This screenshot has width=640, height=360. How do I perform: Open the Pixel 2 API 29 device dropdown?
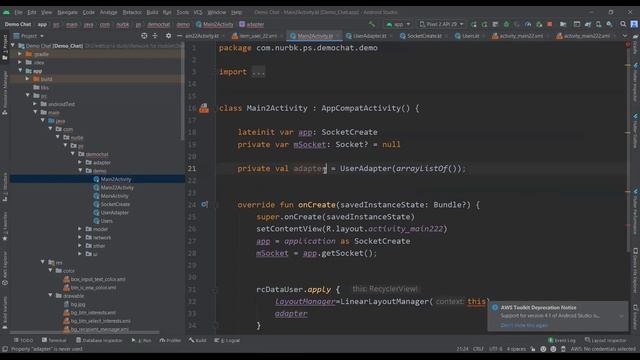[x=441, y=24]
